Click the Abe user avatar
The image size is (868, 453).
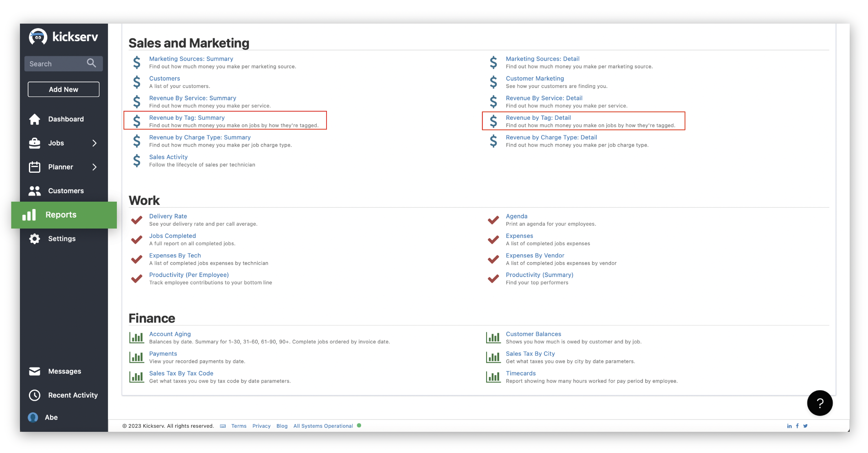[33, 418]
